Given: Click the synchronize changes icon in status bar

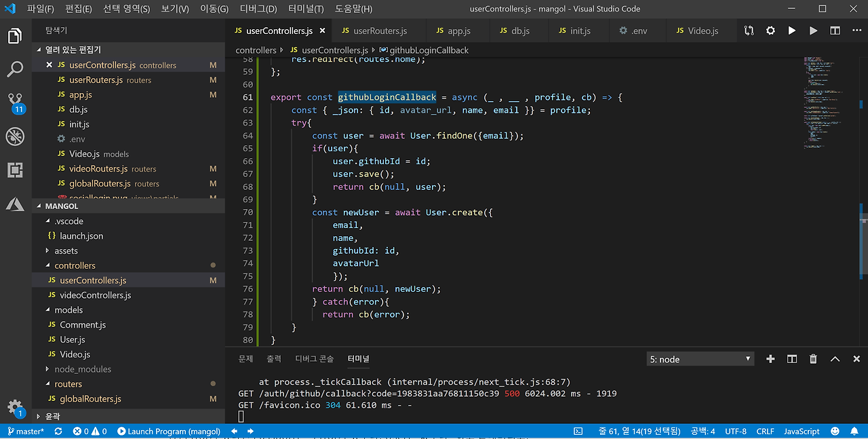Looking at the screenshot, I should click(58, 431).
